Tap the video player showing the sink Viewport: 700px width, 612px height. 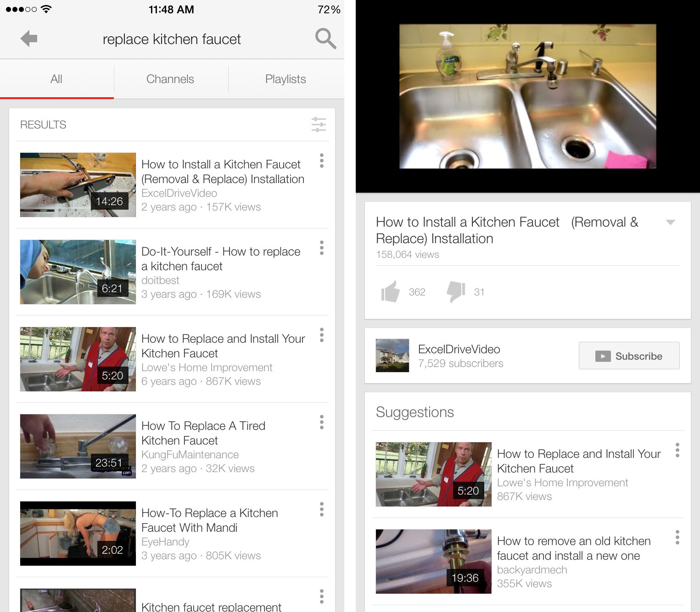tap(528, 96)
